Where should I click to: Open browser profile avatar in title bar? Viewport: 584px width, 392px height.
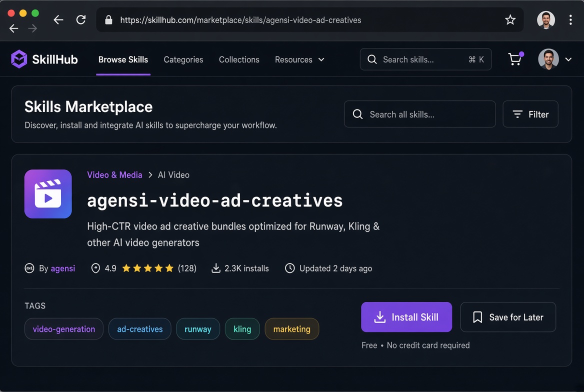click(546, 19)
